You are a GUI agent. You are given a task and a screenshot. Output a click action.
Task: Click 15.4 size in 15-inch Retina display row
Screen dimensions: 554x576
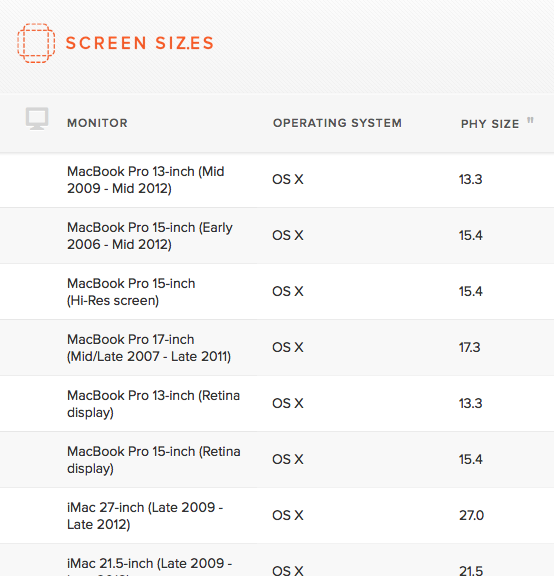471,460
